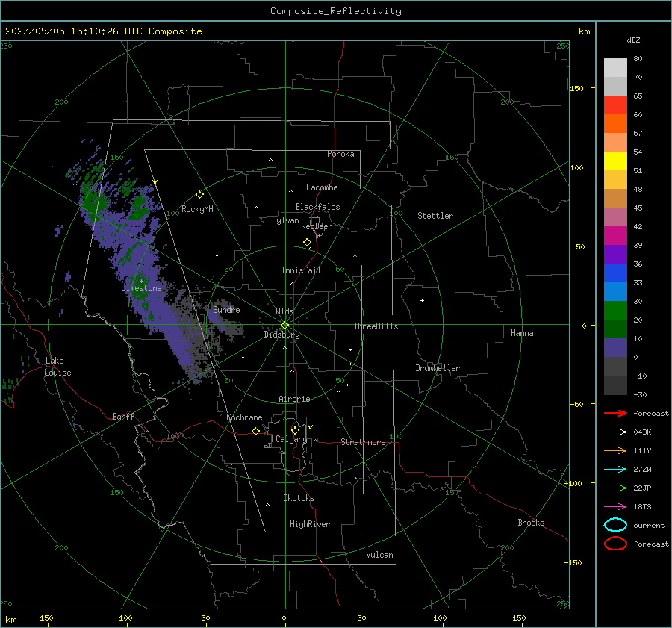Click the yellow diamond marker near Cochrane
The width and height of the screenshot is (672, 628).
256,431
